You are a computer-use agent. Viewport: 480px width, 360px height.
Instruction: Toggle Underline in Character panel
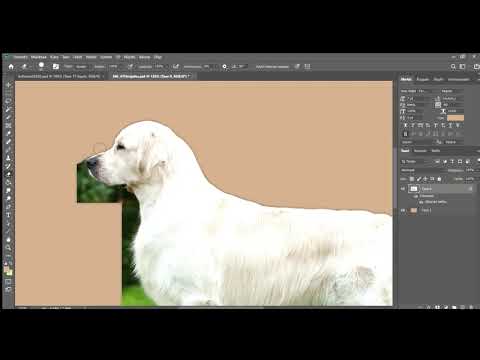[450, 125]
